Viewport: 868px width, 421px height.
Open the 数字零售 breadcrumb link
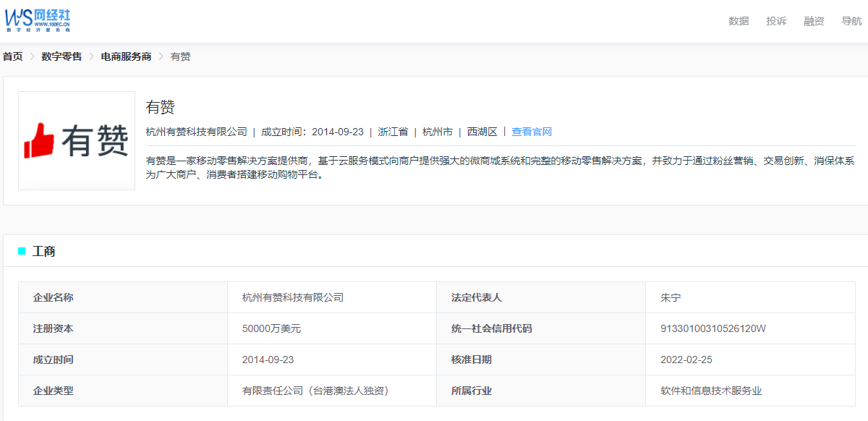(x=61, y=56)
